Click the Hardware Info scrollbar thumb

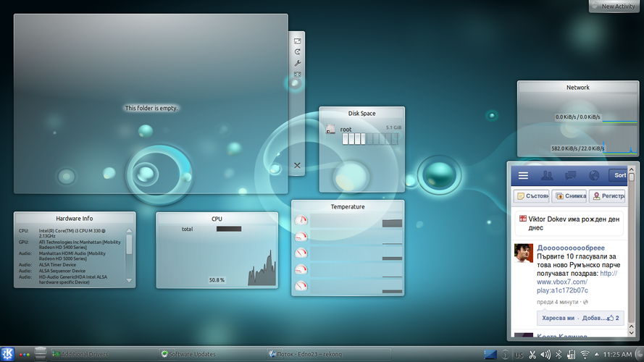pyautogui.click(x=129, y=245)
